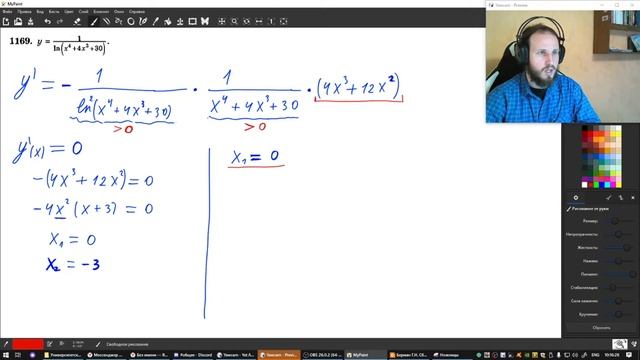Image resolution: width=640 pixels, height=360 pixels.
Task: Adjust the Нажим slider
Action: 618,261
